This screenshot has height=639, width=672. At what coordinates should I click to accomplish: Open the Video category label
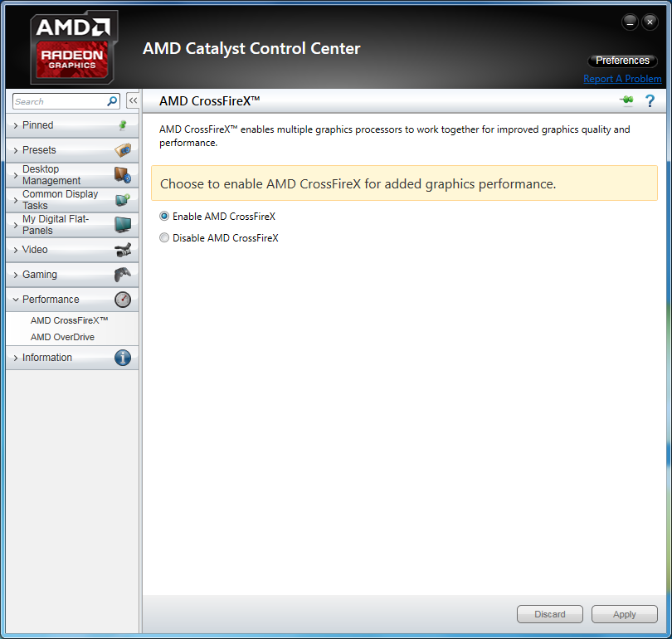[x=35, y=250]
